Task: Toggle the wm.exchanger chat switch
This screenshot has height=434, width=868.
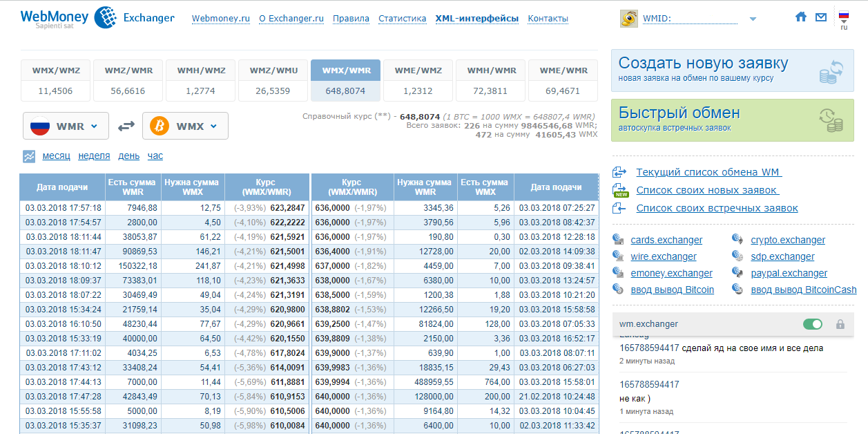Action: [813, 324]
